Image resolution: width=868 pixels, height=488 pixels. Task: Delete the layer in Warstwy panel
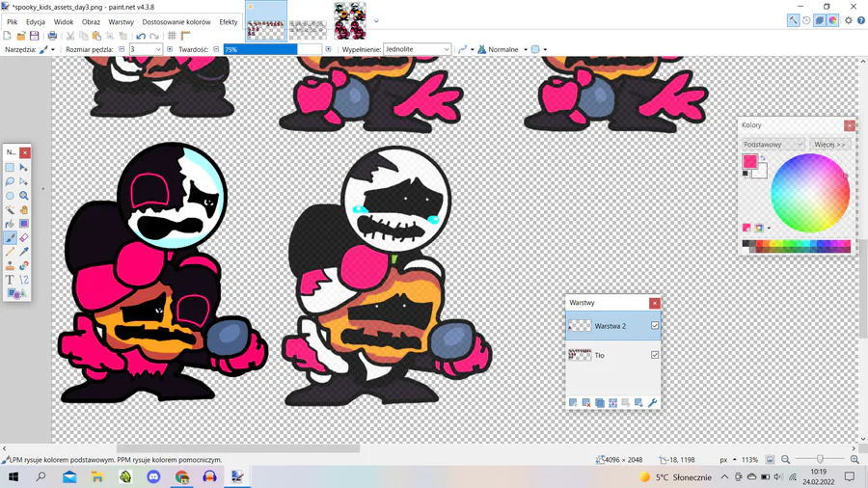click(586, 403)
